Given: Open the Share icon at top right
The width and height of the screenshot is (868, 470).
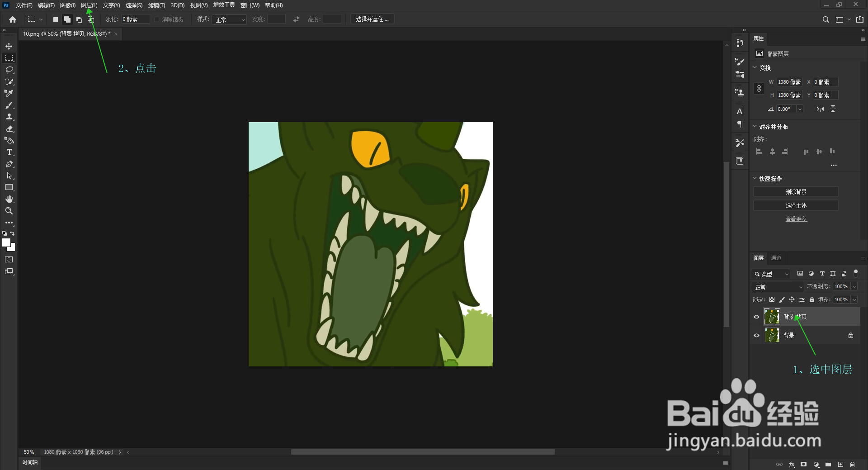Looking at the screenshot, I should click(x=860, y=19).
